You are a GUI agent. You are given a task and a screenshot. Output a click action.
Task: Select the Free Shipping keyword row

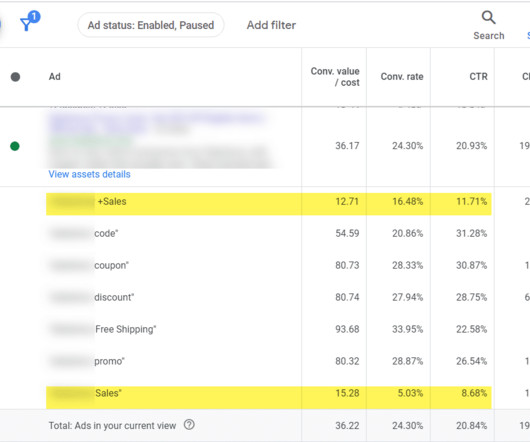[269, 329]
